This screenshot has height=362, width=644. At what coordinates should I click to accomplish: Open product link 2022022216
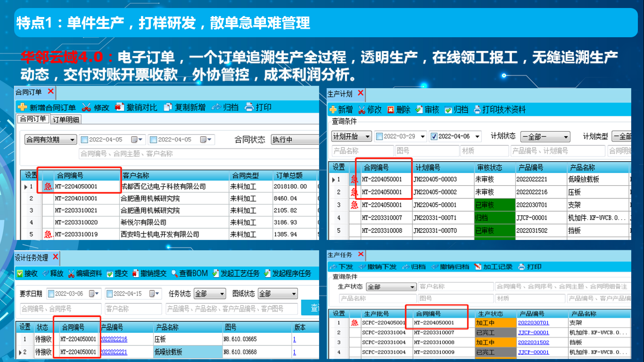coord(114,339)
